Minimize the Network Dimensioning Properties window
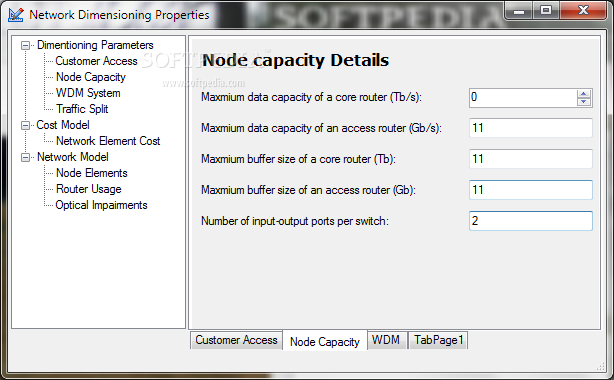 519,11
